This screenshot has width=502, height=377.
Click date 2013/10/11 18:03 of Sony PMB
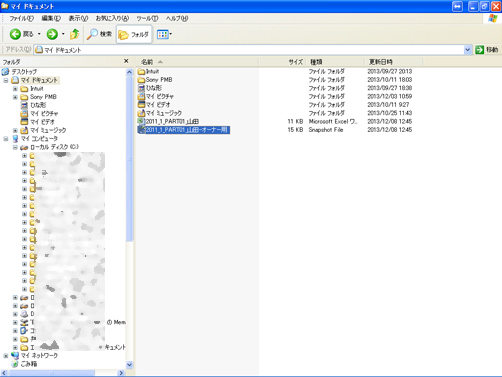pos(390,80)
